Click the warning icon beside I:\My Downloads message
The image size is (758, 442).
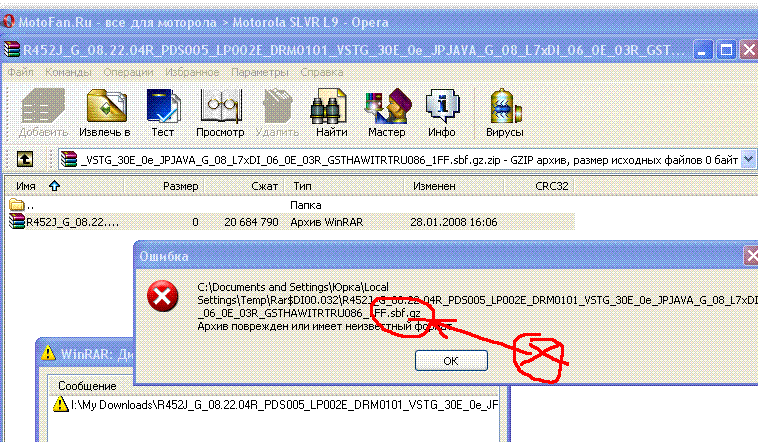click(60, 404)
